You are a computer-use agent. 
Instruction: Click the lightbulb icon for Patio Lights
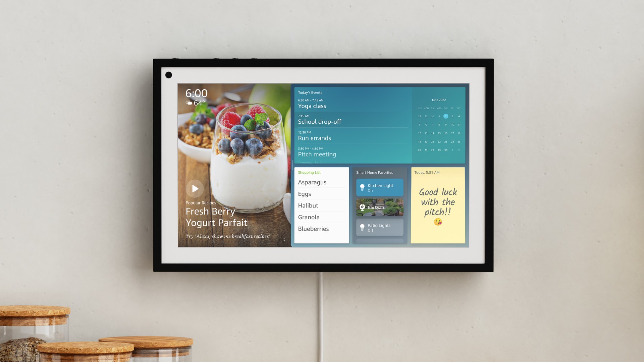click(x=362, y=227)
